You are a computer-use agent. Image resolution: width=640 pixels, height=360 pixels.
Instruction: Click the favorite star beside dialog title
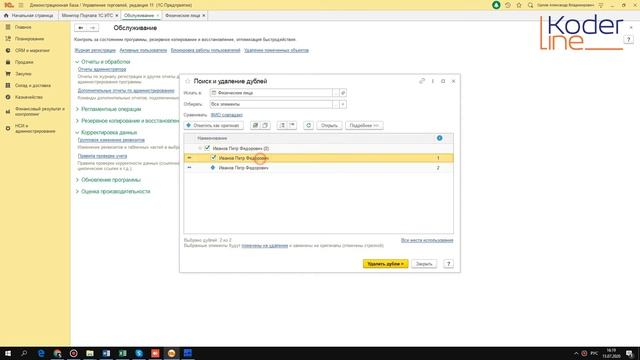coord(188,81)
